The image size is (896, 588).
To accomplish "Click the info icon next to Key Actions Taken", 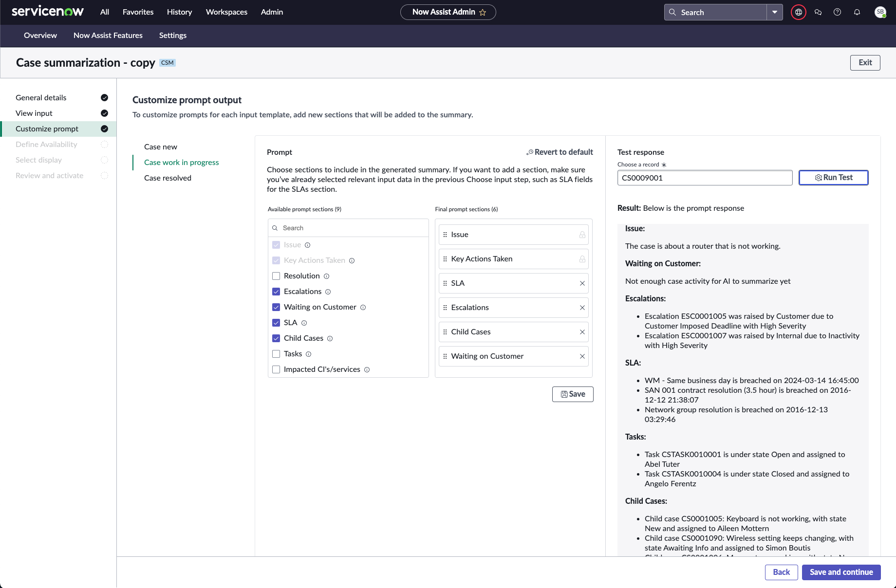I will tap(352, 260).
